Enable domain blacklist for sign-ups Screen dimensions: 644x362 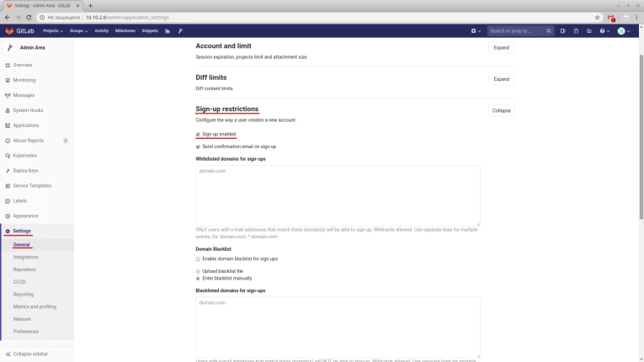[x=198, y=258]
